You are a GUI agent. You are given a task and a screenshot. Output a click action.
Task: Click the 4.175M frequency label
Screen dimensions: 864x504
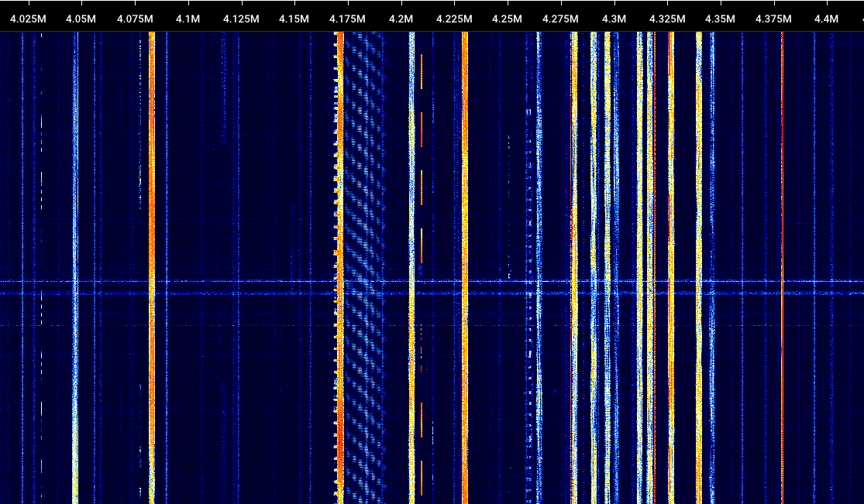tap(348, 19)
